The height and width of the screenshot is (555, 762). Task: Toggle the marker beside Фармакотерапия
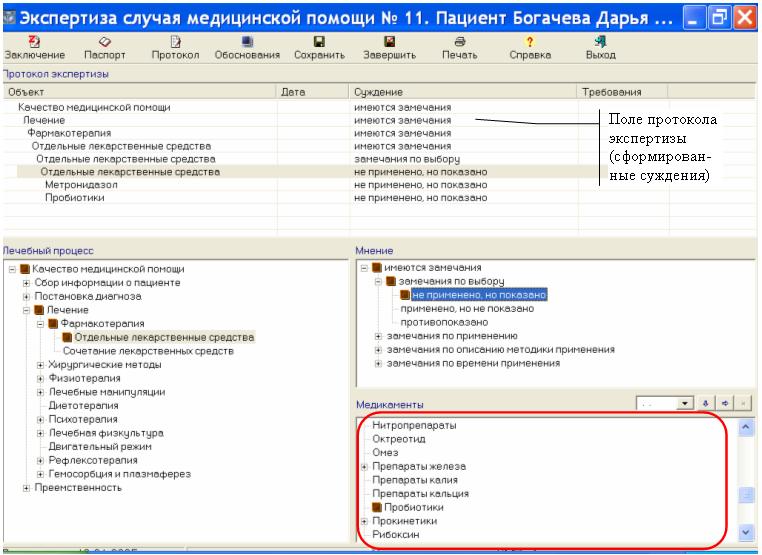coord(54,324)
